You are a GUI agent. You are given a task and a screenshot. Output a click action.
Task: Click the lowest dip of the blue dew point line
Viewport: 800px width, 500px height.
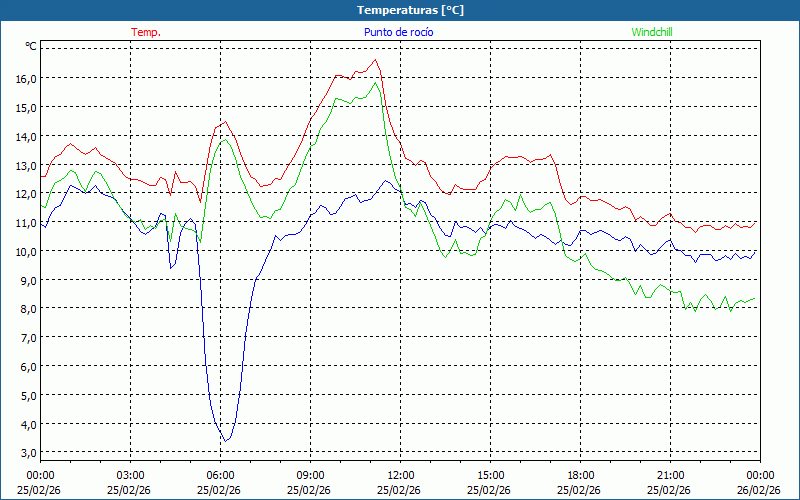pos(225,441)
